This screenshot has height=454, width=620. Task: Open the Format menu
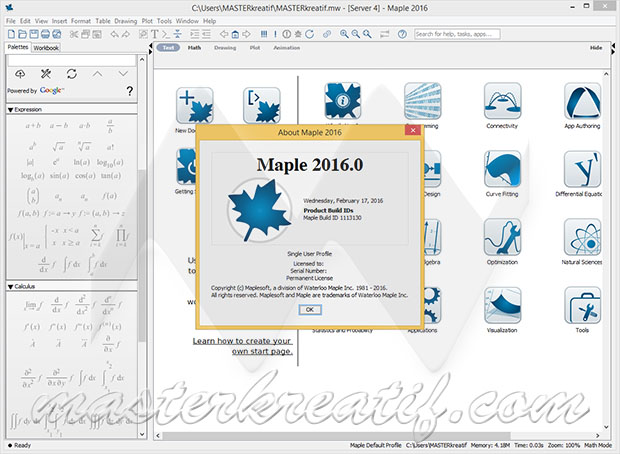(81, 21)
